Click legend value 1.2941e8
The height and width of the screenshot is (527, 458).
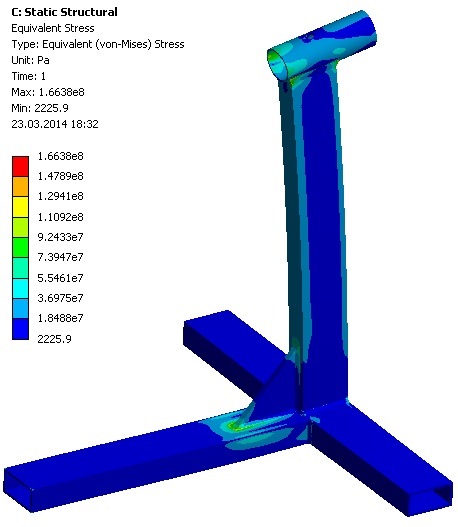60,196
